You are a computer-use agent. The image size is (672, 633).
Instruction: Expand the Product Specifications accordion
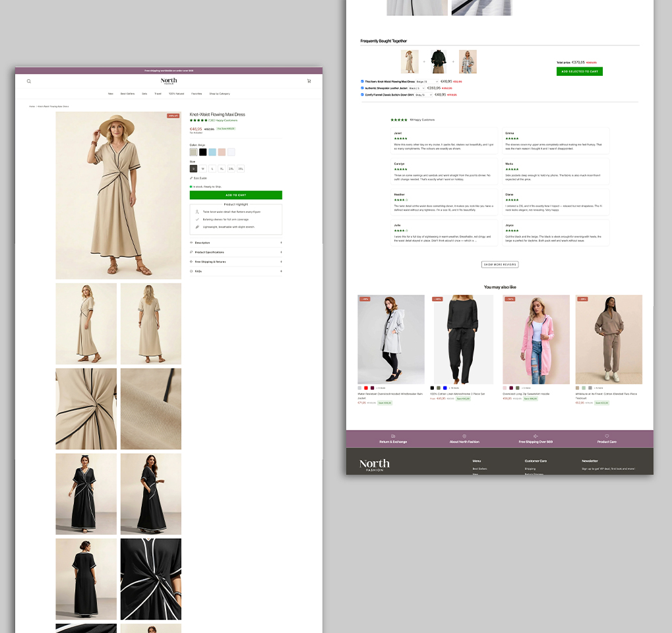coord(235,252)
